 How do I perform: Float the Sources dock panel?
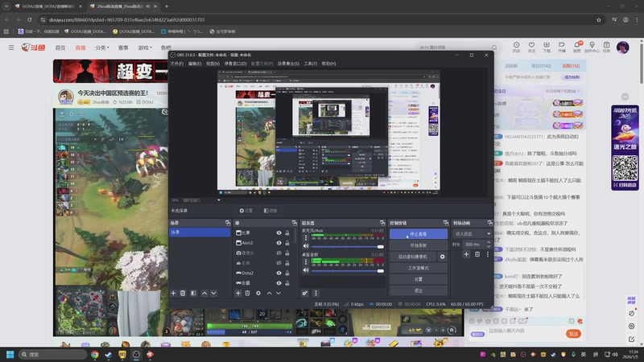pyautogui.click(x=295, y=223)
